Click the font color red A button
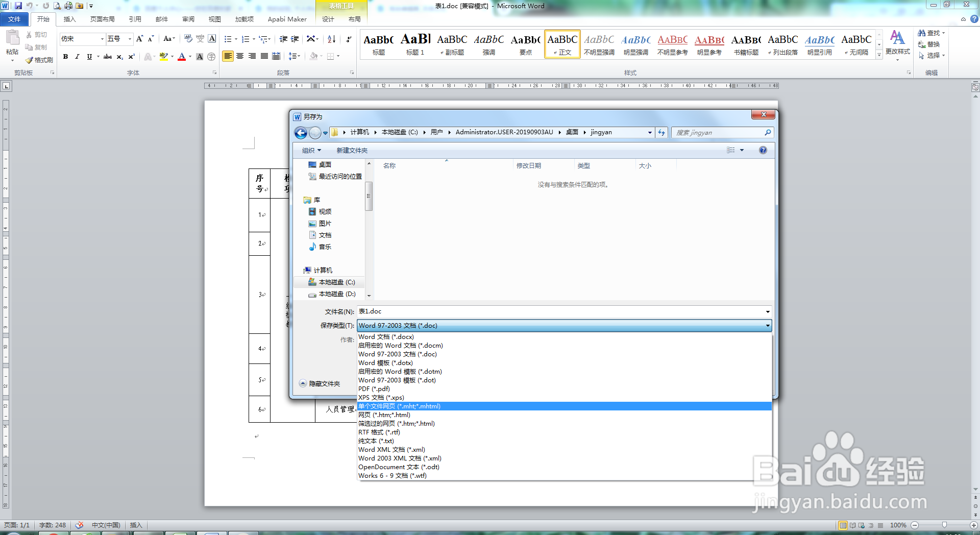This screenshot has width=980, height=535. click(x=182, y=57)
